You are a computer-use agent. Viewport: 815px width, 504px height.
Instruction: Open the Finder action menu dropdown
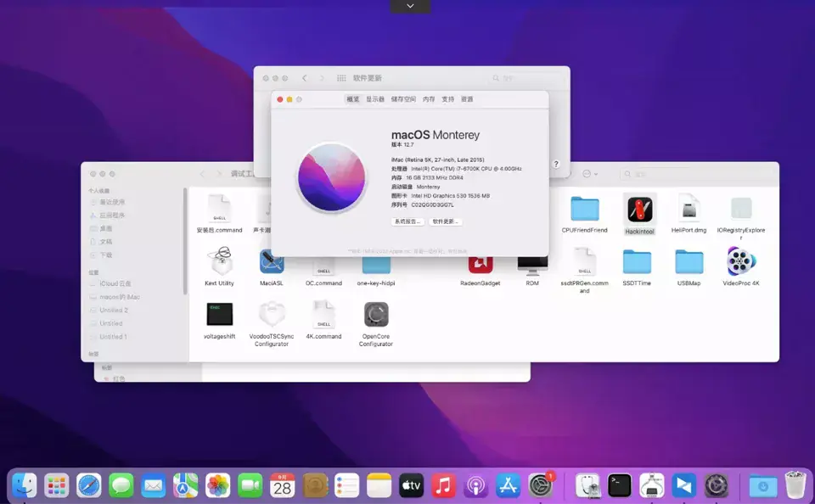click(x=590, y=174)
